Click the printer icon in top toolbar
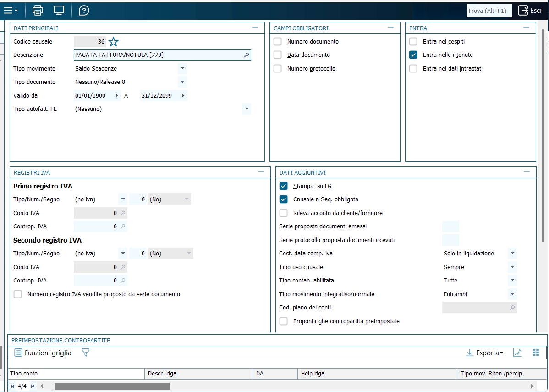Viewport: 549px width, 392px height. tap(38, 10)
